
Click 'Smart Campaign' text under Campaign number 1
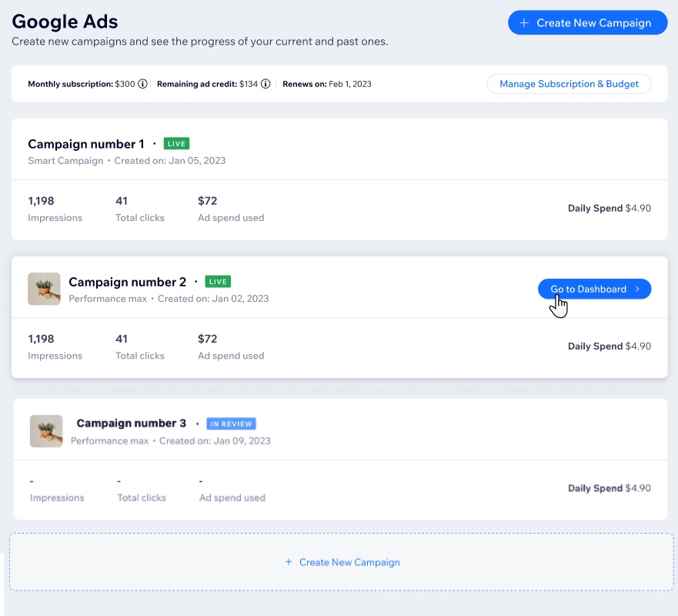(65, 160)
